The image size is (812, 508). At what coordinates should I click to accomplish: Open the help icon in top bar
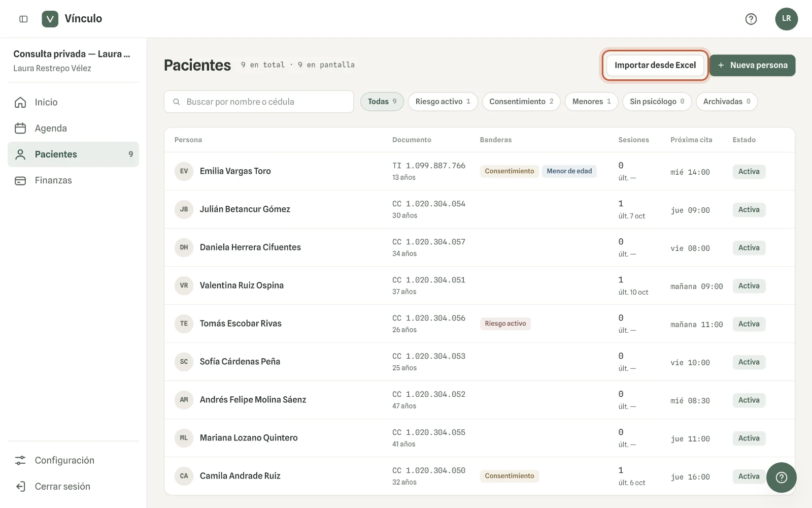click(751, 19)
